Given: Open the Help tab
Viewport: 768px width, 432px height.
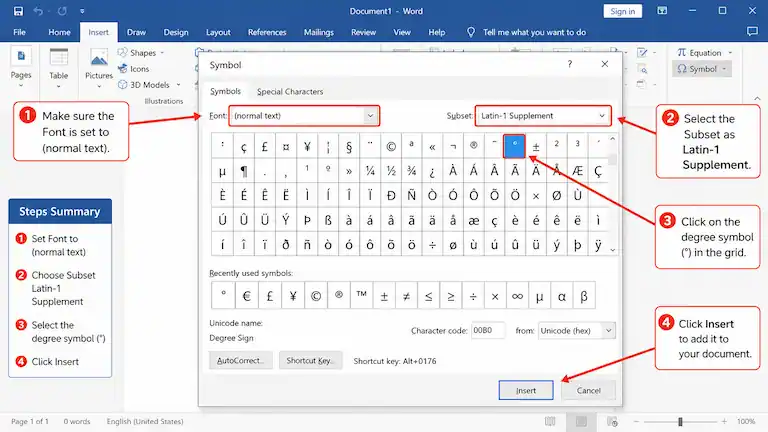Looking at the screenshot, I should tap(436, 32).
